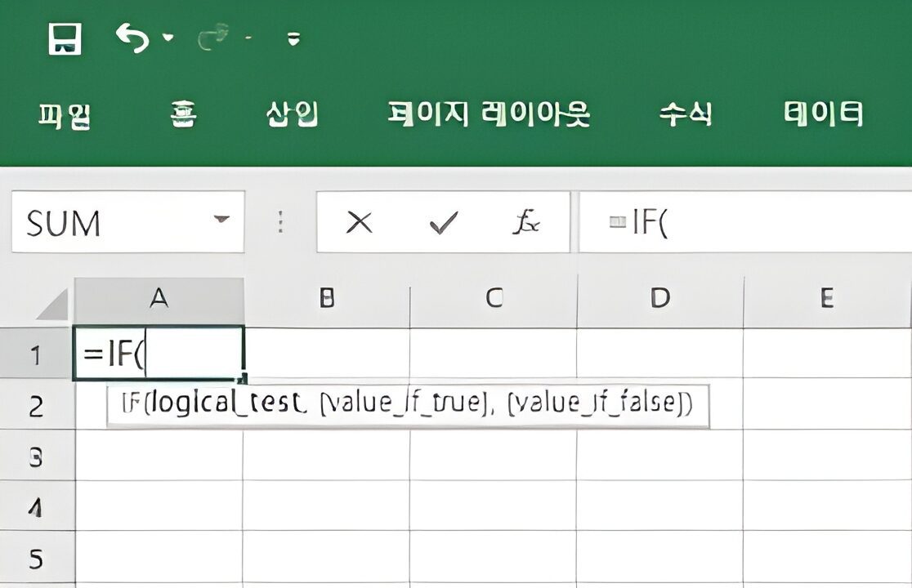Viewport: 912px width, 588px height.
Task: Click the formula bar containing =IF(
Action: pyautogui.click(x=745, y=222)
